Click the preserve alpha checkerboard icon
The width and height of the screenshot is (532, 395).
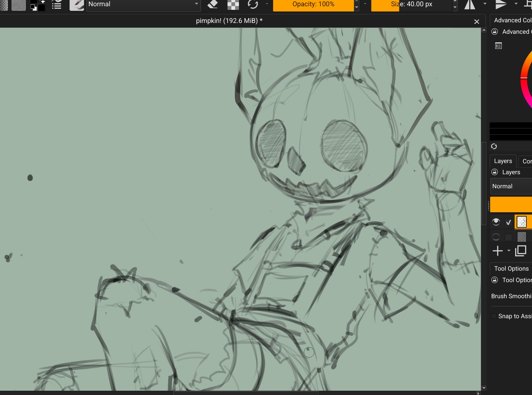click(233, 4)
